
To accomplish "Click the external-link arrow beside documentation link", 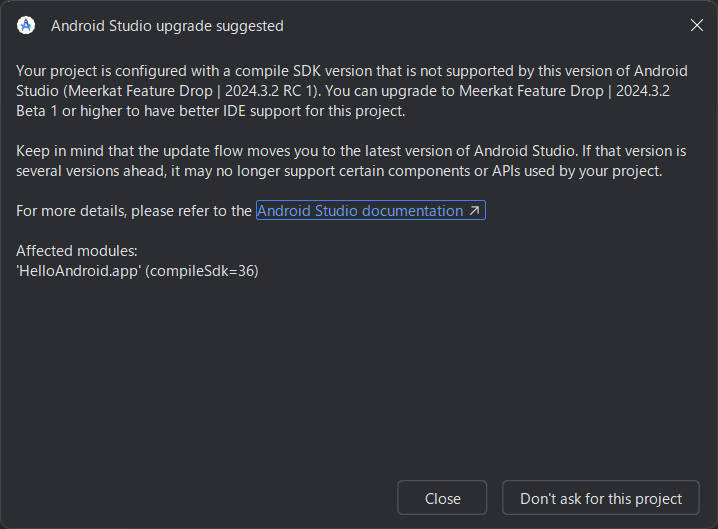I will (x=474, y=211).
